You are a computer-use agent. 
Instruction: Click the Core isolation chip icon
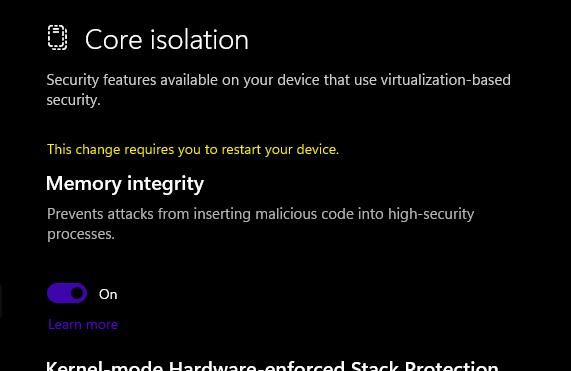point(58,38)
